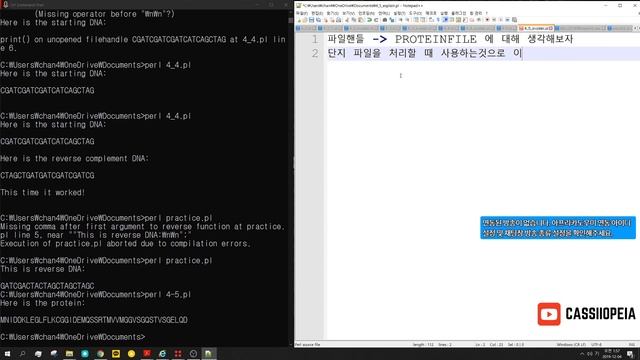Click the Zoom In toolbar icon
The image size is (640, 360).
pyautogui.click(x=401, y=20)
